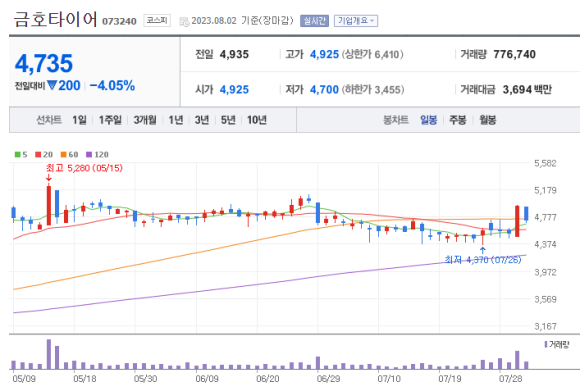Click the down-triangle icon next to 200
Viewport: 580px width, 391px height.
point(52,85)
